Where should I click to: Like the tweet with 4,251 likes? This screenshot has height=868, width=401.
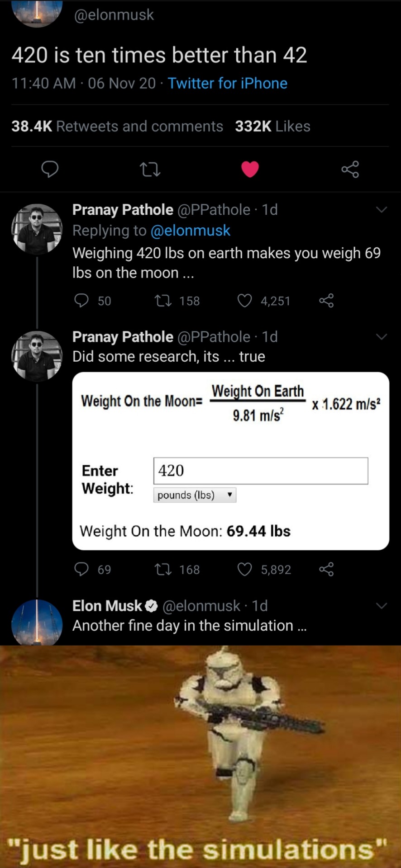[x=245, y=301]
